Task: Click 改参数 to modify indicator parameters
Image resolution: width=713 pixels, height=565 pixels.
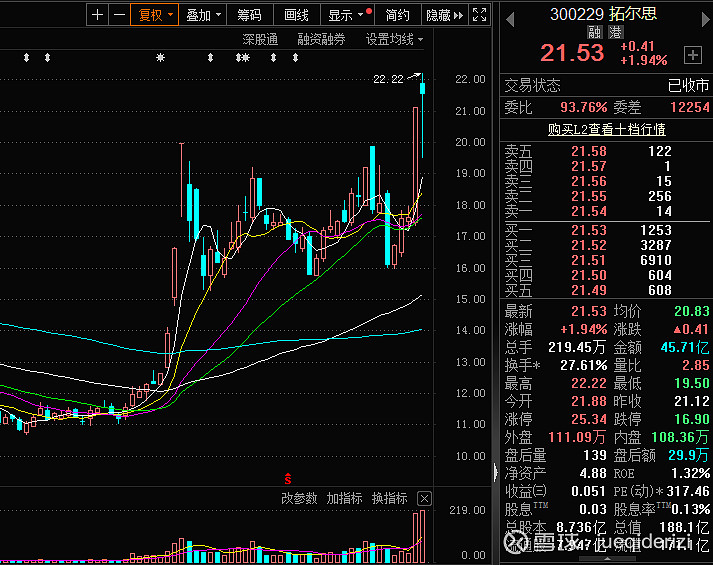Action: (298, 498)
